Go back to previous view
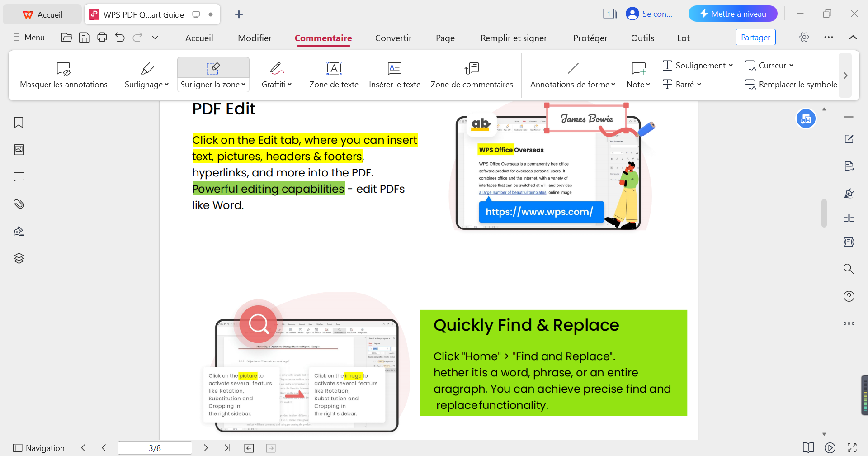The height and width of the screenshot is (456, 868). 249,448
